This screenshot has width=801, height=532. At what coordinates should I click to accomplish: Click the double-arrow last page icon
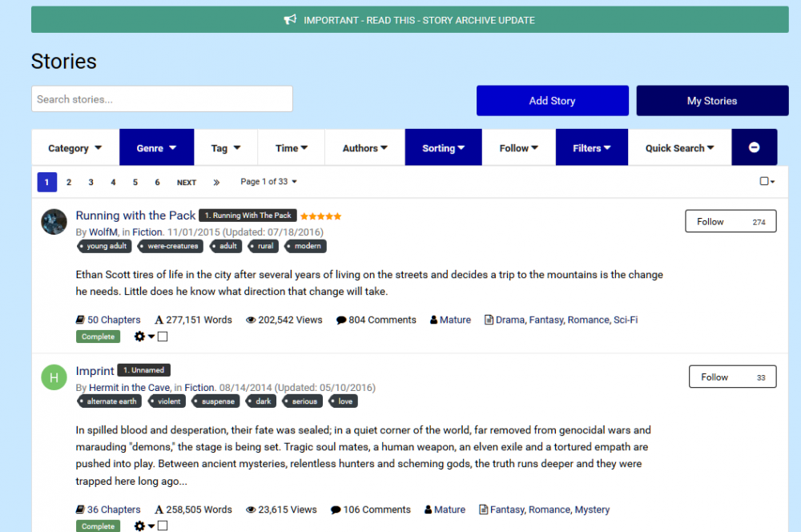tap(216, 183)
